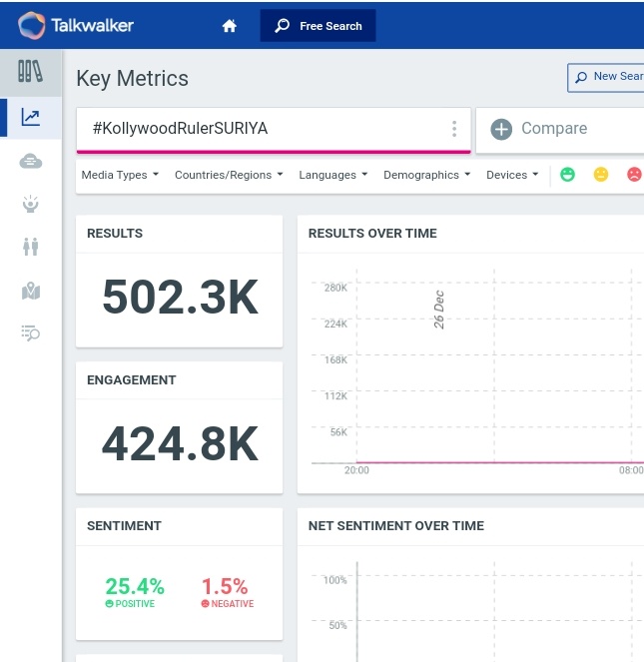Toggle the neutral sentiment yellow face filter

[601, 174]
